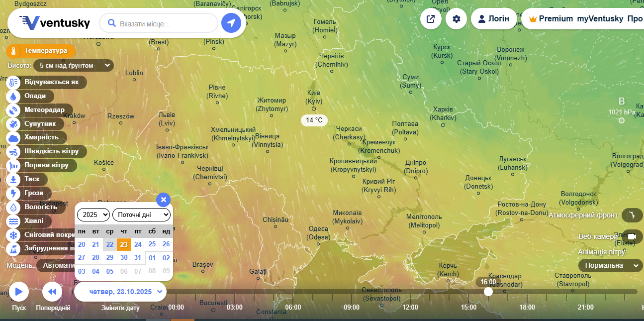The width and height of the screenshot is (644, 321).
Task: Open the 2025 year dropdown
Action: [93, 215]
